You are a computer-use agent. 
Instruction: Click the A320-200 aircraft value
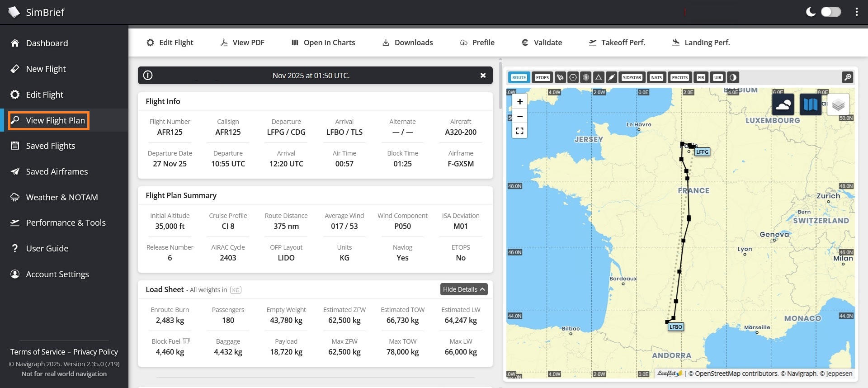461,132
